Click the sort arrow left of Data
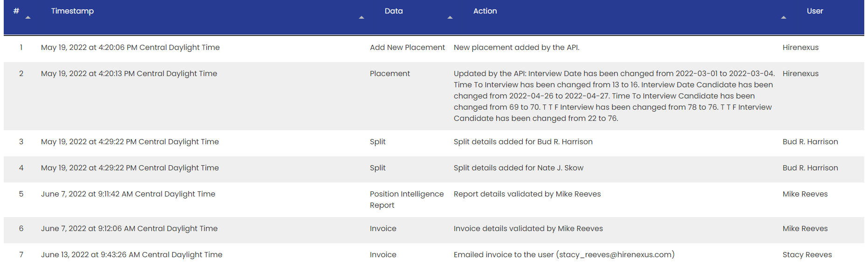The width and height of the screenshot is (868, 267). pos(362,18)
